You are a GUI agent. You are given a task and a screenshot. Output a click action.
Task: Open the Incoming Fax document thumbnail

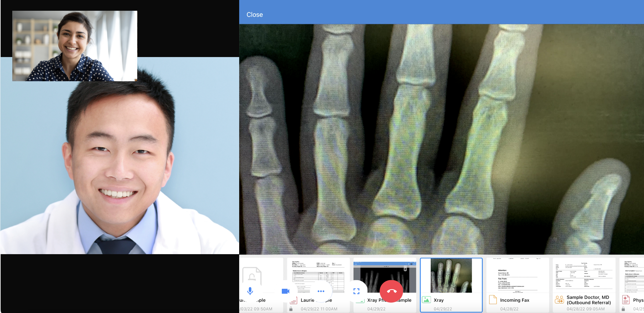pyautogui.click(x=518, y=285)
